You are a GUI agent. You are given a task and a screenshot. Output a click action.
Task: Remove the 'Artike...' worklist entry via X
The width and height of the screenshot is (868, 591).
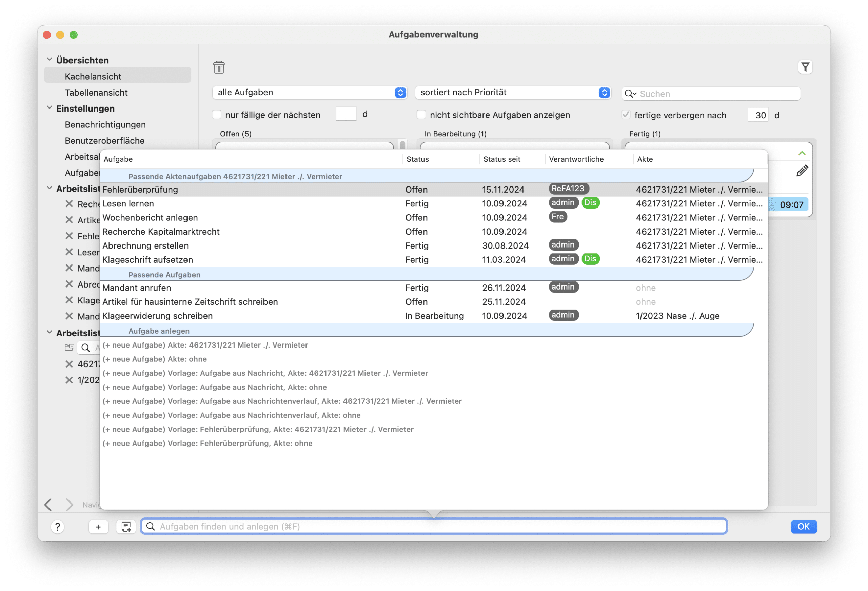[69, 220]
